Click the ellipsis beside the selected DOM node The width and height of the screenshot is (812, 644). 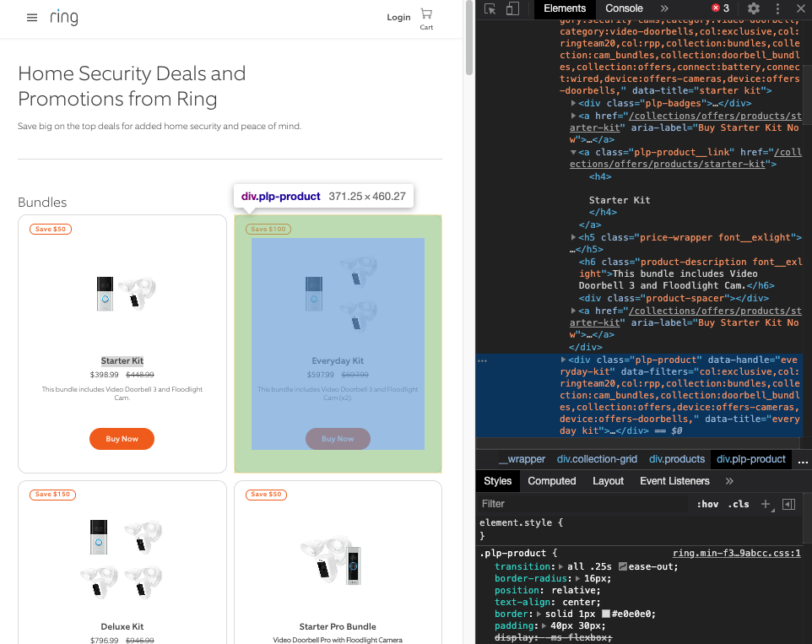click(483, 360)
